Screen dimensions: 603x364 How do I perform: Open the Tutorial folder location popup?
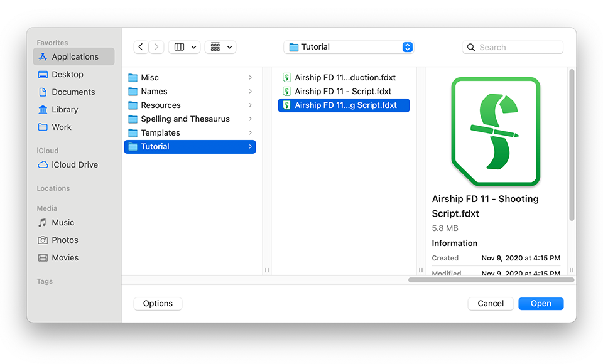[x=349, y=47]
